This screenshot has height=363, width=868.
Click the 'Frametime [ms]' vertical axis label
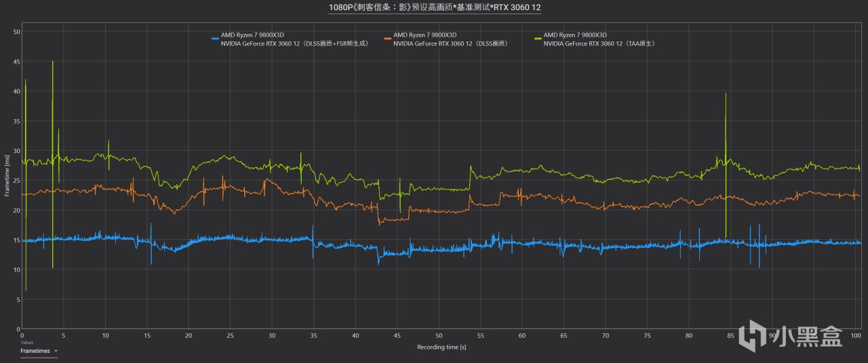pos(7,176)
